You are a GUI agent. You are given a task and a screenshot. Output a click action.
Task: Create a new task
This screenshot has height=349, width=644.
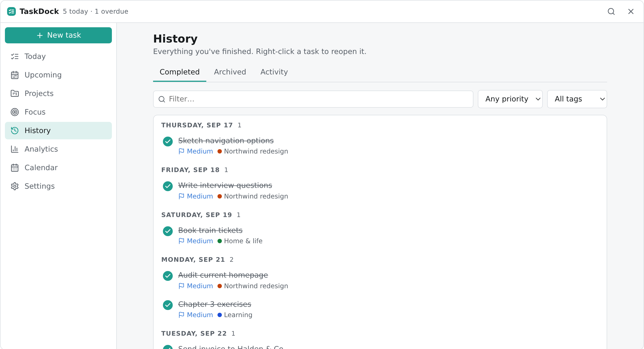coord(58,35)
